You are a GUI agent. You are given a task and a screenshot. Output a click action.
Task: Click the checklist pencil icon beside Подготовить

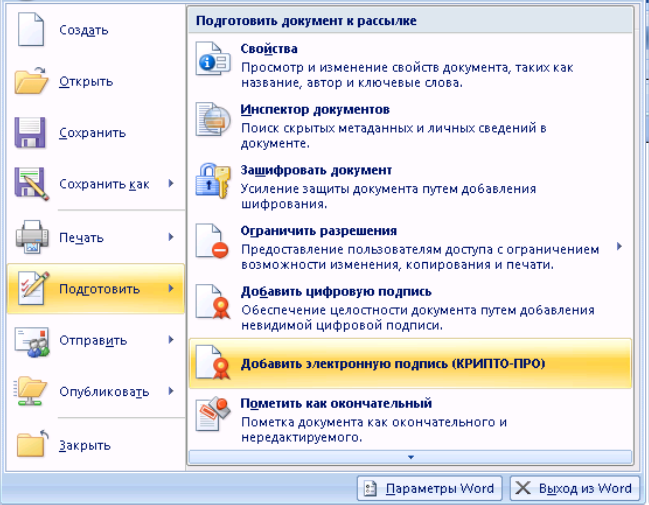coord(34,288)
